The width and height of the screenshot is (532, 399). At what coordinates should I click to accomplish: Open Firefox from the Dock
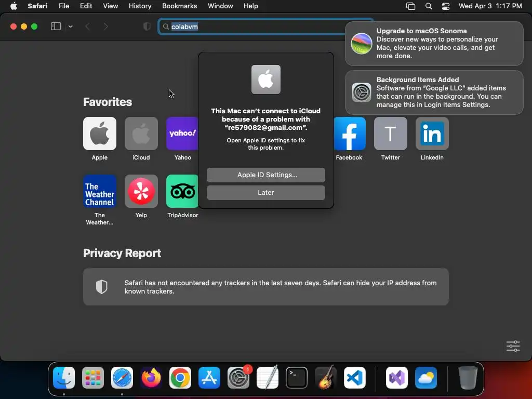coord(151,378)
